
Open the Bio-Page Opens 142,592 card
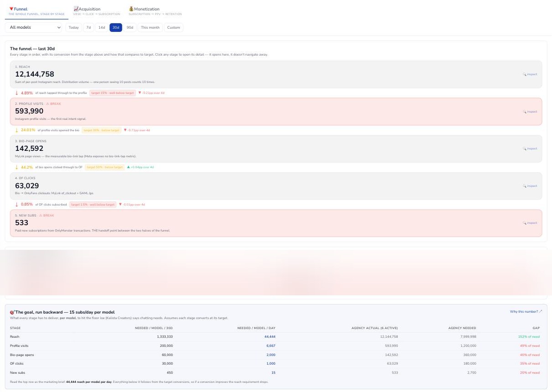point(276,149)
